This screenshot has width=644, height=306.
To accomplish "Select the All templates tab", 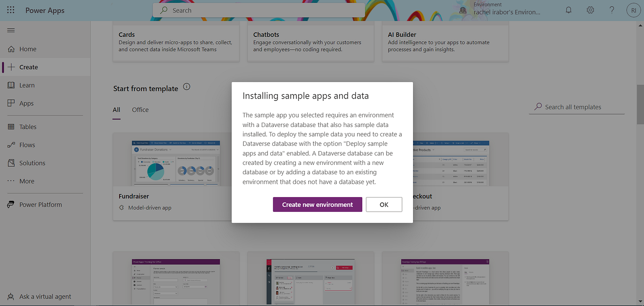I will (x=116, y=109).
